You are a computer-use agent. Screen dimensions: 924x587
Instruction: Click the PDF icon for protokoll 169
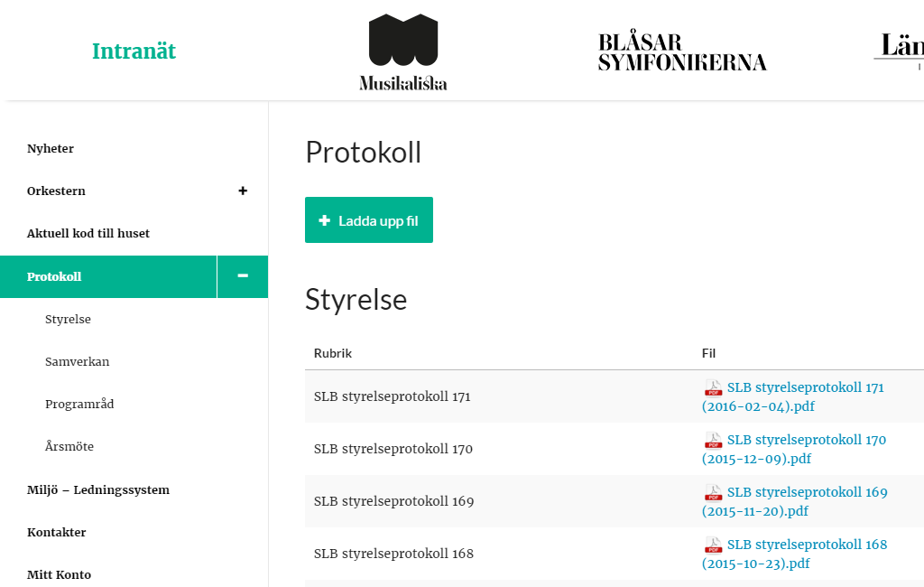713,492
